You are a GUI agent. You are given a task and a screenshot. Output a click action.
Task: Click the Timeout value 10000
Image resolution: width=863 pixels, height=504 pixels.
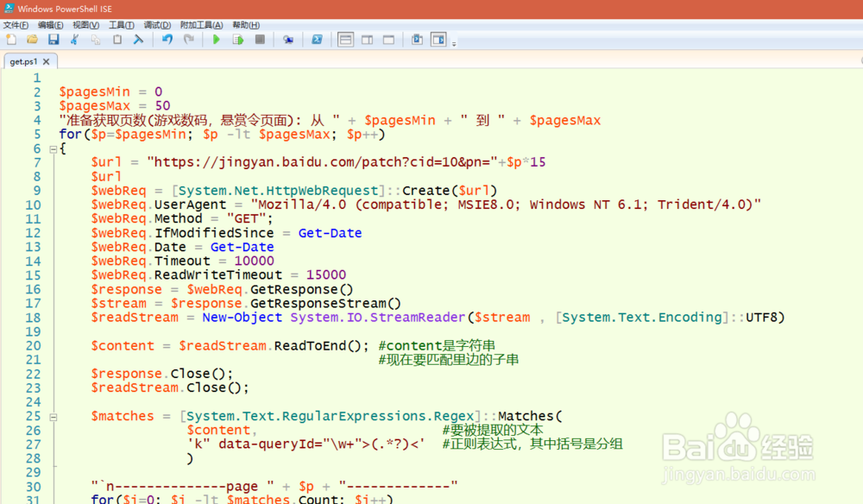point(255,261)
